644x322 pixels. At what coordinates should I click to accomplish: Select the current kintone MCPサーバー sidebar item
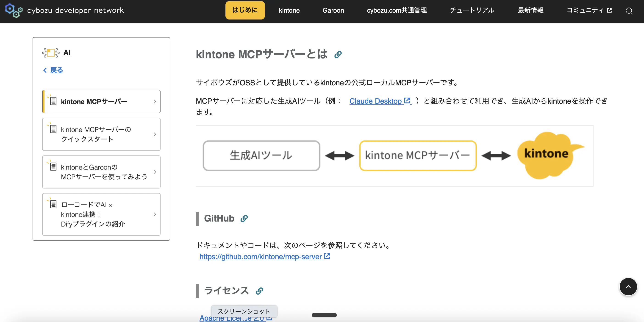[x=101, y=102]
